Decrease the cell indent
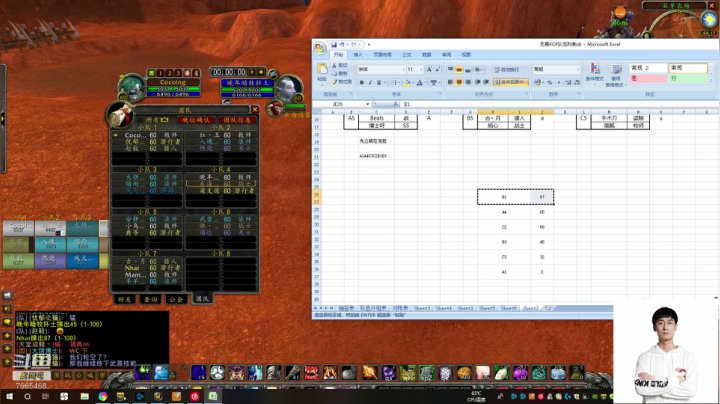720x404 pixels. coord(478,82)
